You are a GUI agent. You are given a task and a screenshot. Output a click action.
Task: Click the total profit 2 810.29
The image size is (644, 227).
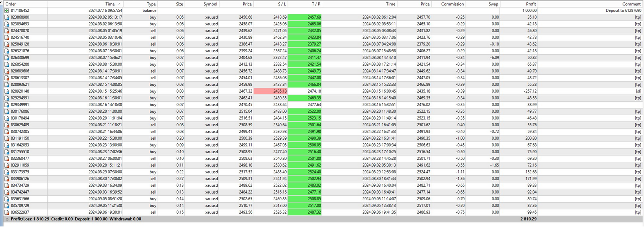click(x=528, y=219)
